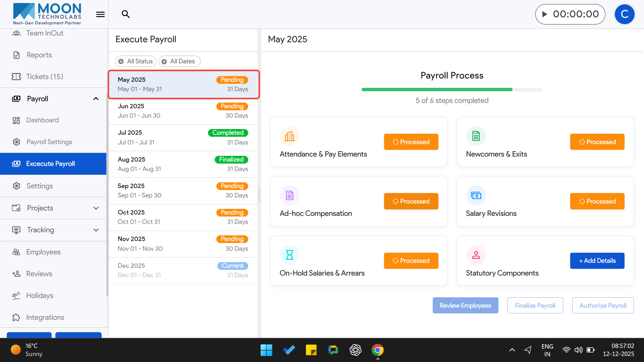The width and height of the screenshot is (644, 362).
Task: Expand the Tracking sidebar menu
Action: tap(96, 230)
